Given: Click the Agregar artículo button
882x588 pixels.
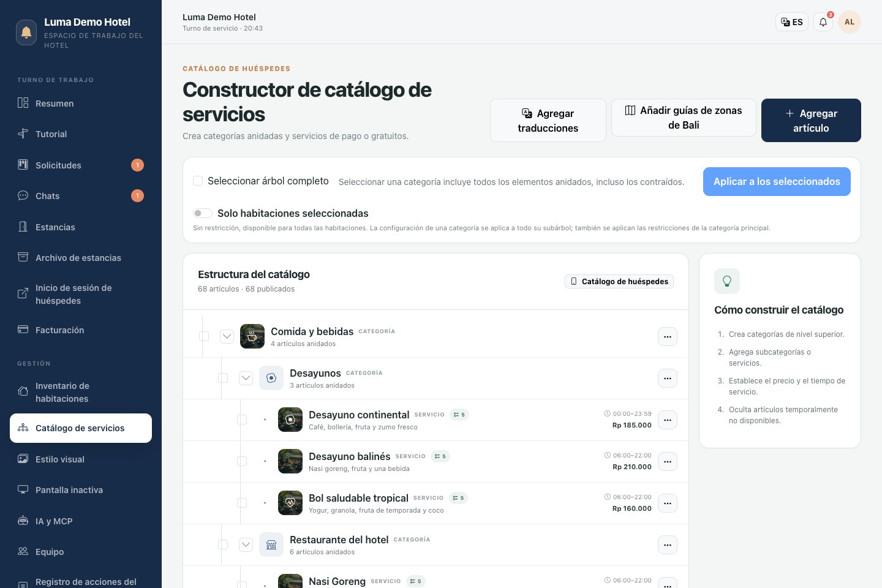Looking at the screenshot, I should tap(811, 121).
